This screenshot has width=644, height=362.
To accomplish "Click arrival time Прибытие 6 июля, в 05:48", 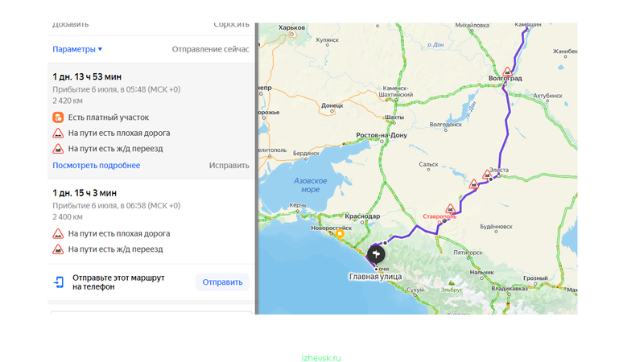I will pos(116,89).
